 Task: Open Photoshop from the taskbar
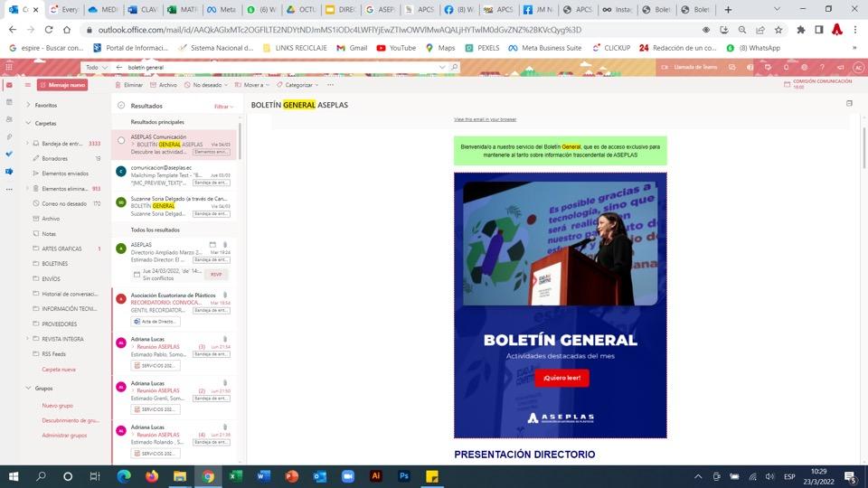tap(404, 476)
